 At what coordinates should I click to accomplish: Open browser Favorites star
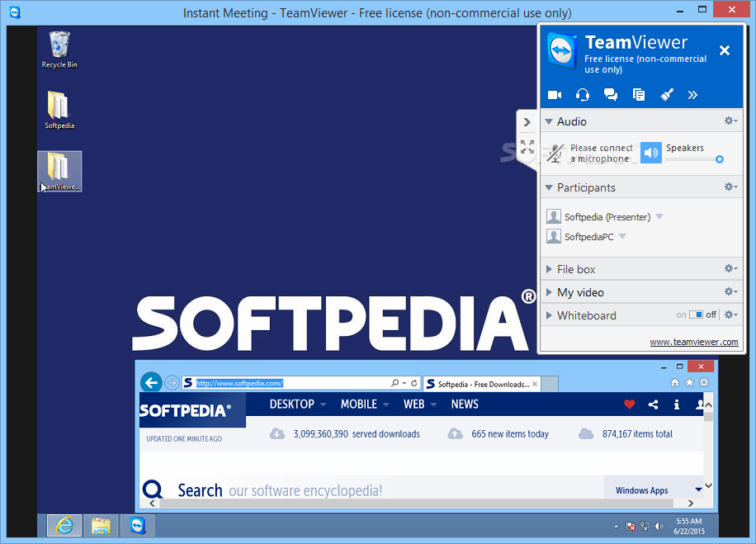point(689,382)
